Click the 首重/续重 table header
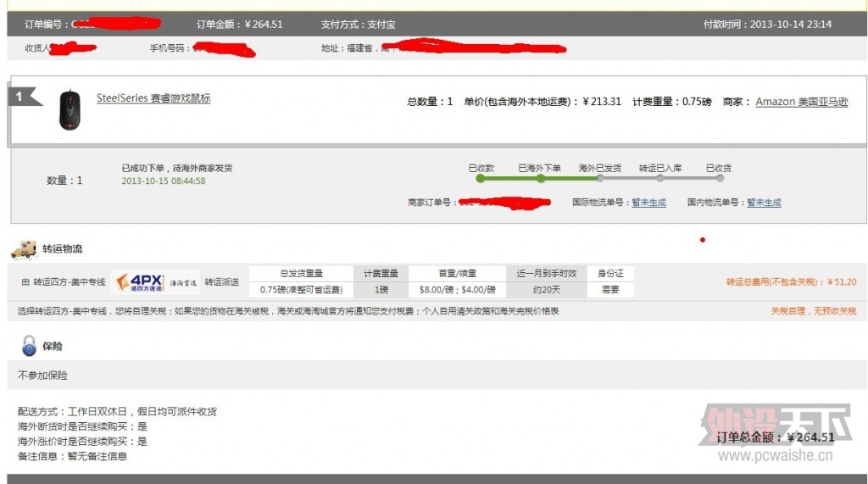This screenshot has width=868, height=484. point(457,274)
